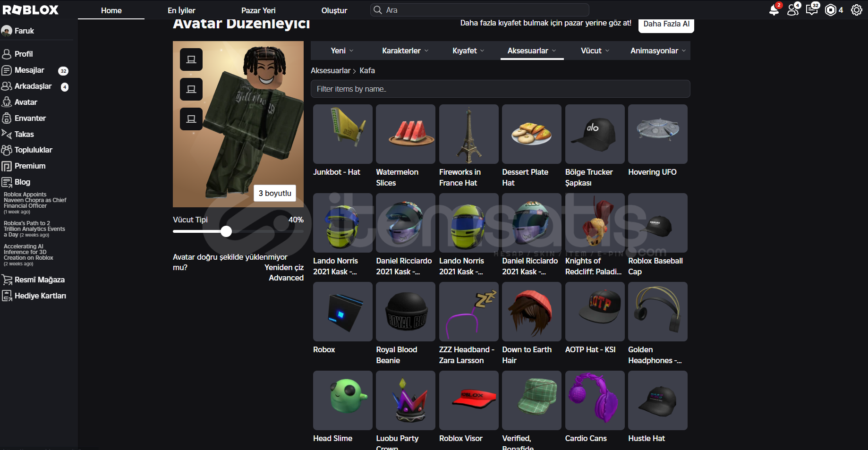Open the notifications bell icon
The width and height of the screenshot is (868, 450).
click(774, 10)
